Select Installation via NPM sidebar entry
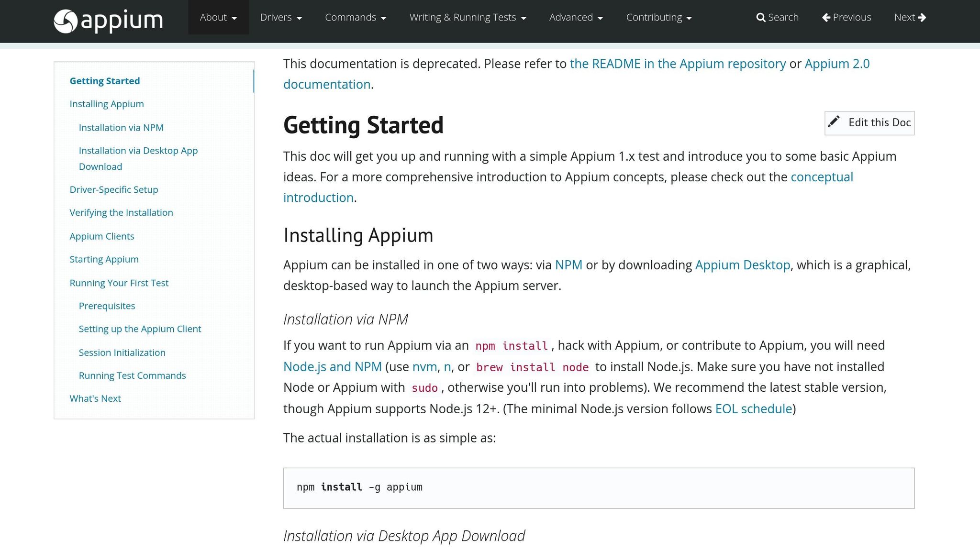The width and height of the screenshot is (980, 551). [121, 127]
